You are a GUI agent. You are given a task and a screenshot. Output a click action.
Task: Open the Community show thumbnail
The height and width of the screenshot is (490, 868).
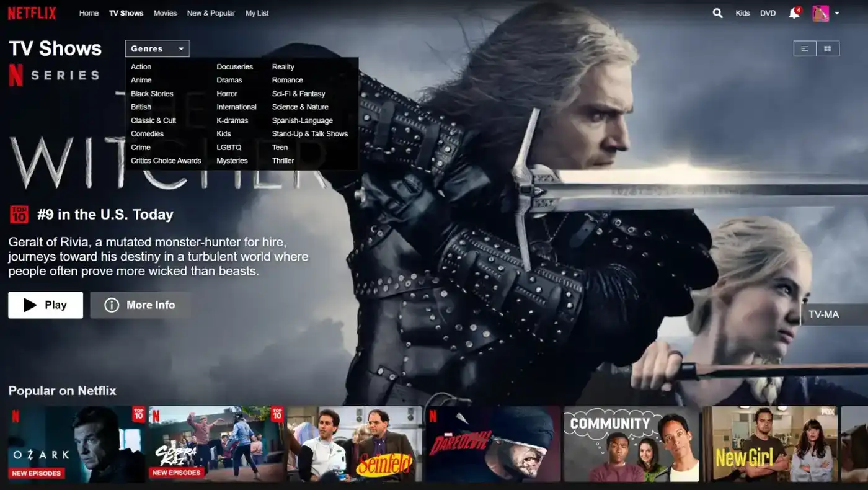coord(631,444)
